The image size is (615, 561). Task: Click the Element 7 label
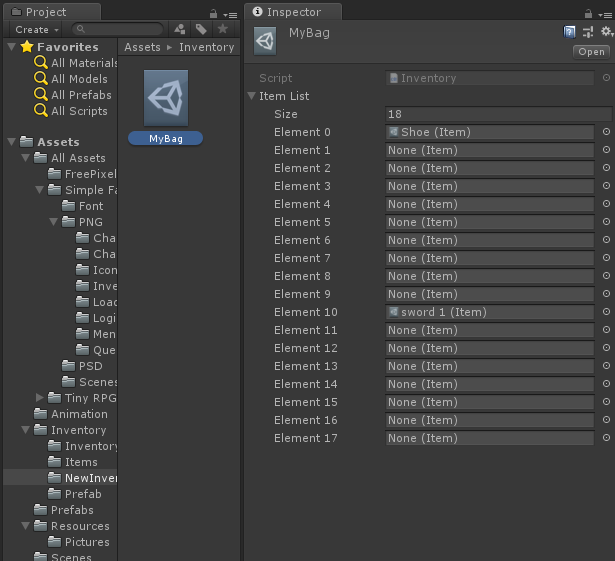[x=302, y=258]
